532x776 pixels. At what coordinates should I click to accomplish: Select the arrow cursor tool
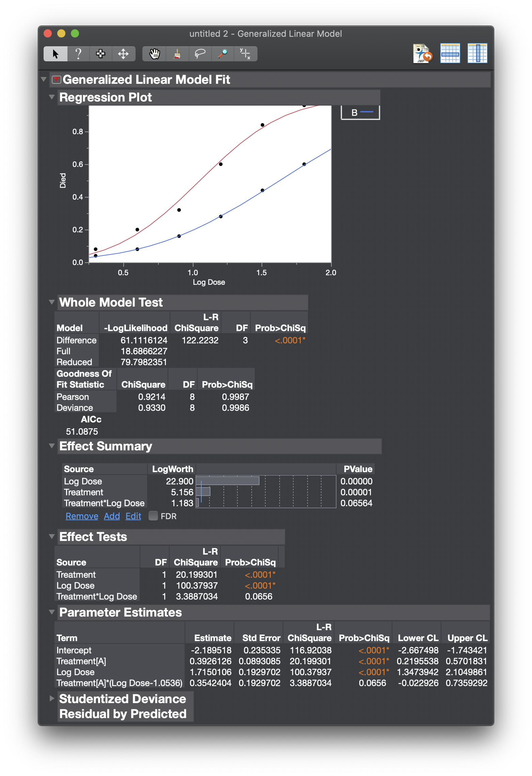pyautogui.click(x=56, y=54)
